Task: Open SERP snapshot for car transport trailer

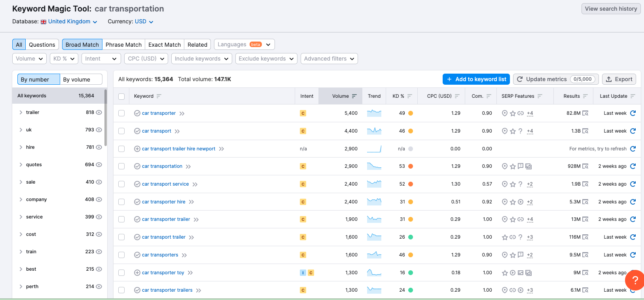Action: click(x=585, y=237)
